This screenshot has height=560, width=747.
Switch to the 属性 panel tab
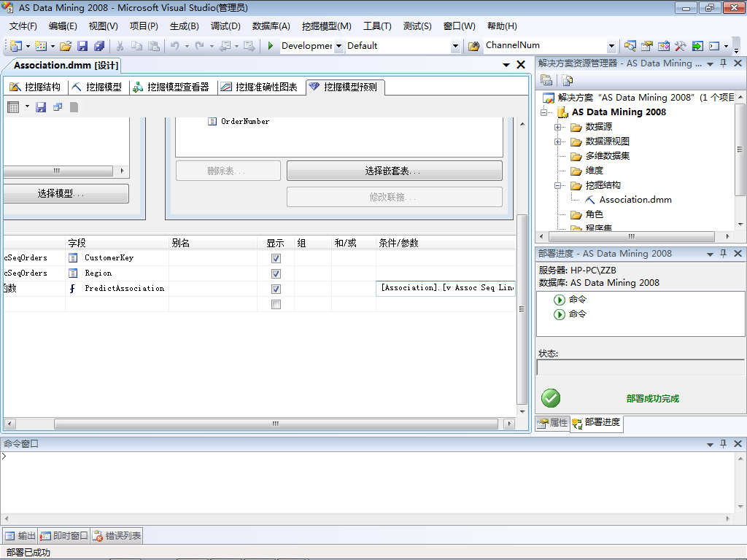[x=553, y=422]
